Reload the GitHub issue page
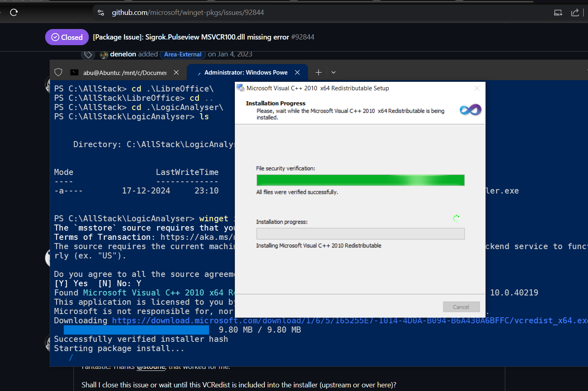Viewport: 588px width, 391px height. tap(14, 12)
